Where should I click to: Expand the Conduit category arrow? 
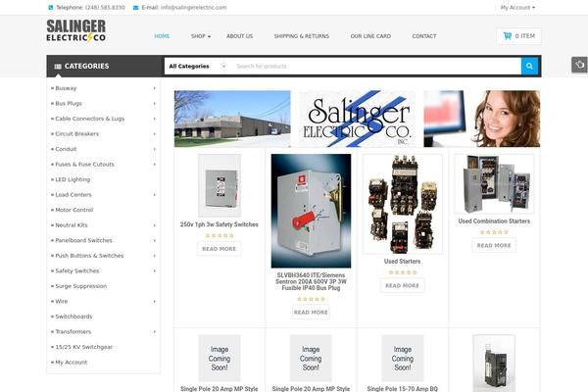(155, 149)
